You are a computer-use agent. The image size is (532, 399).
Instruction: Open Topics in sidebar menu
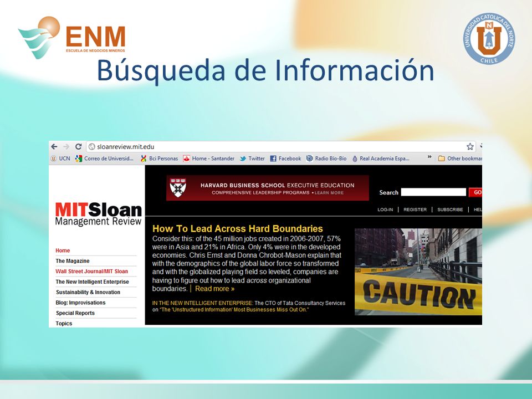64,323
